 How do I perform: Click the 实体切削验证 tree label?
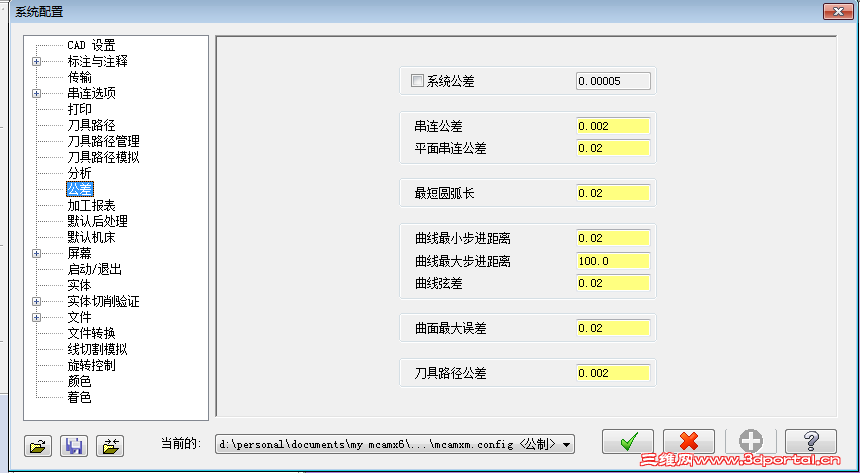(x=103, y=301)
